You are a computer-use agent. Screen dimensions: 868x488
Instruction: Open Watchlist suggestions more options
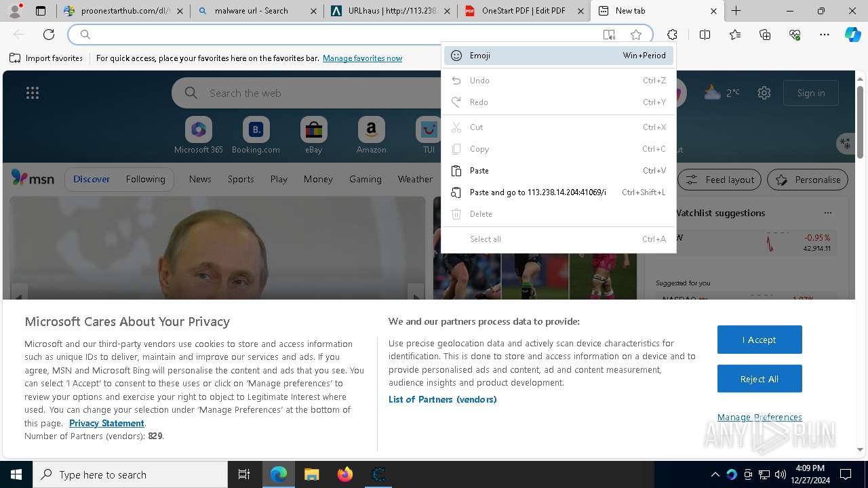click(827, 213)
